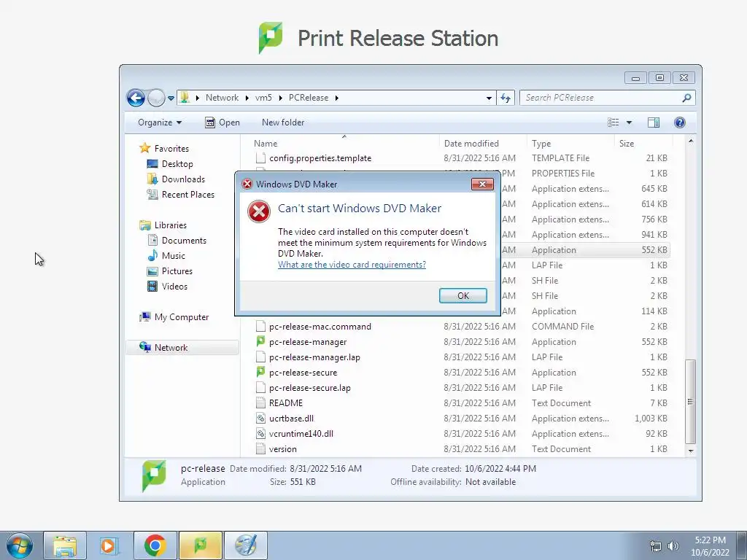Open the video card requirements link
The width and height of the screenshot is (747, 560).
click(352, 265)
